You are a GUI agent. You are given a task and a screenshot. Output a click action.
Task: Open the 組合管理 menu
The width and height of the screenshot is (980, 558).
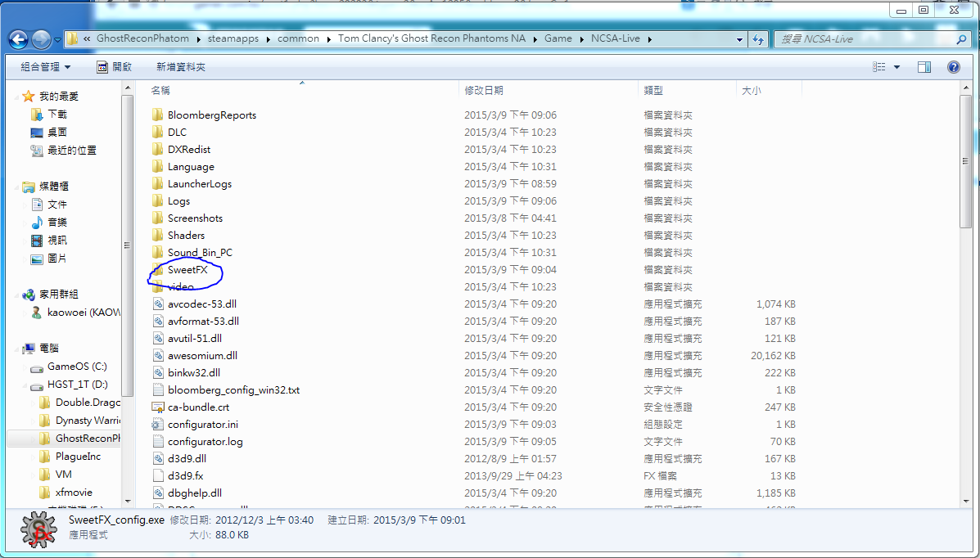[46, 67]
